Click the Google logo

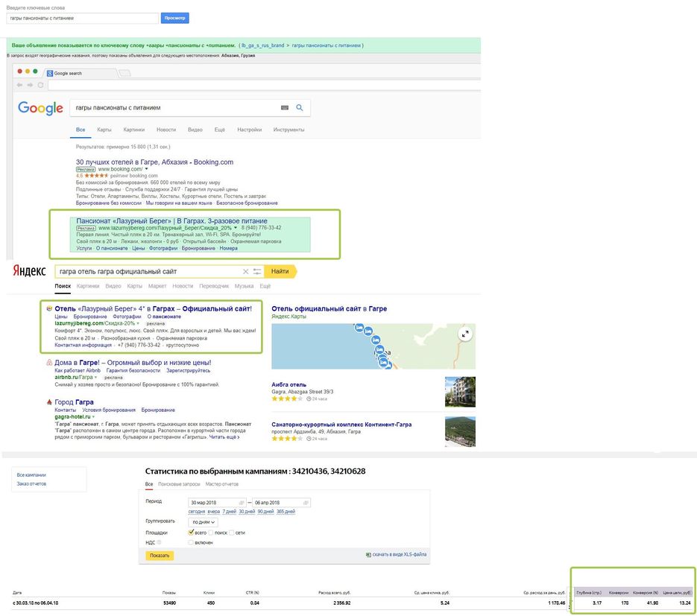[40, 108]
